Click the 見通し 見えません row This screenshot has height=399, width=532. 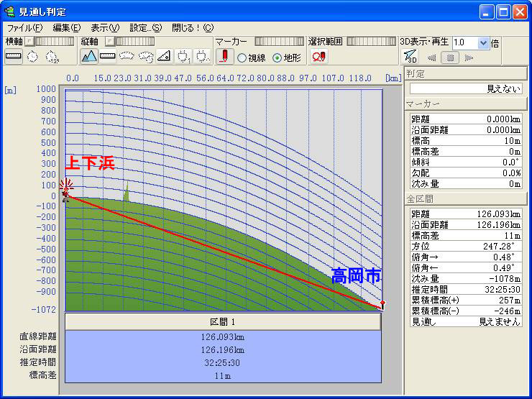[x=466, y=321]
